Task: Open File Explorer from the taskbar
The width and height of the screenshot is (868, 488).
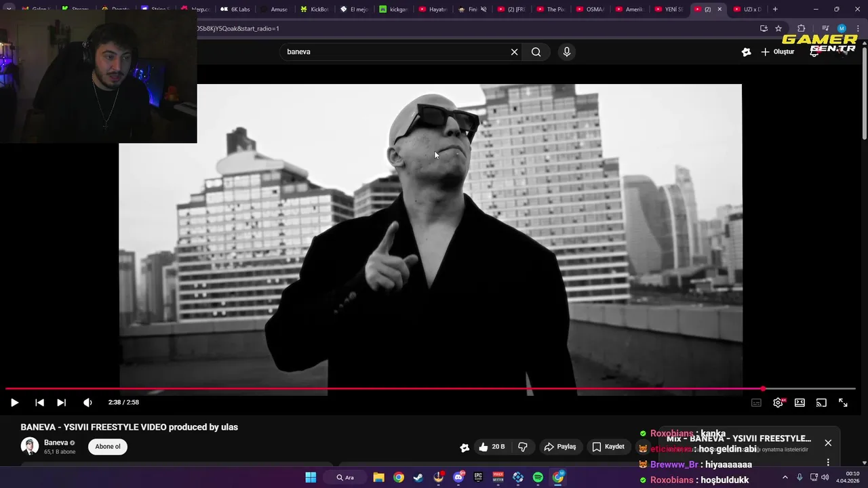Action: pos(378,478)
